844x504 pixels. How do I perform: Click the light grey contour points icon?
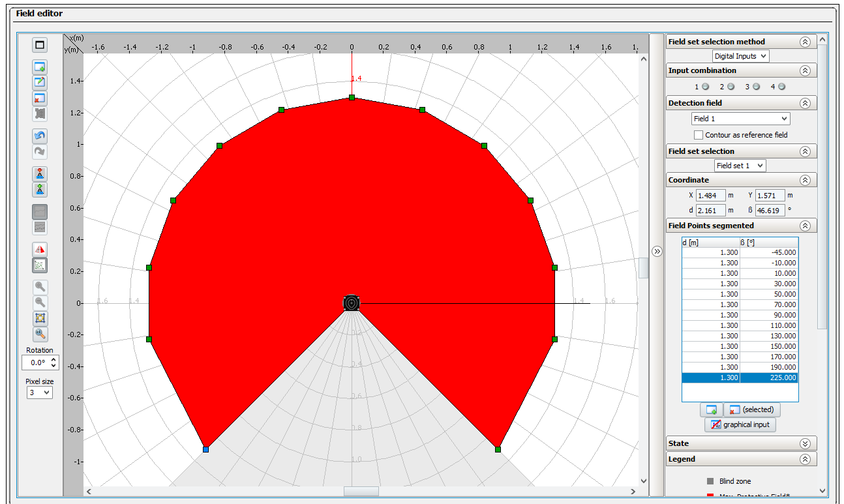pos(40,228)
